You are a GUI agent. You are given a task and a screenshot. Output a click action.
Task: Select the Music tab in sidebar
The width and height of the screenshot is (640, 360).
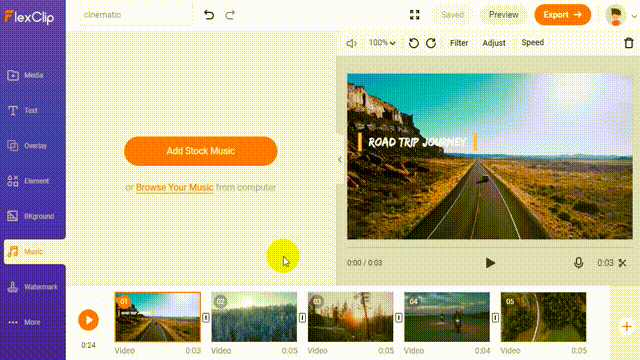point(34,251)
